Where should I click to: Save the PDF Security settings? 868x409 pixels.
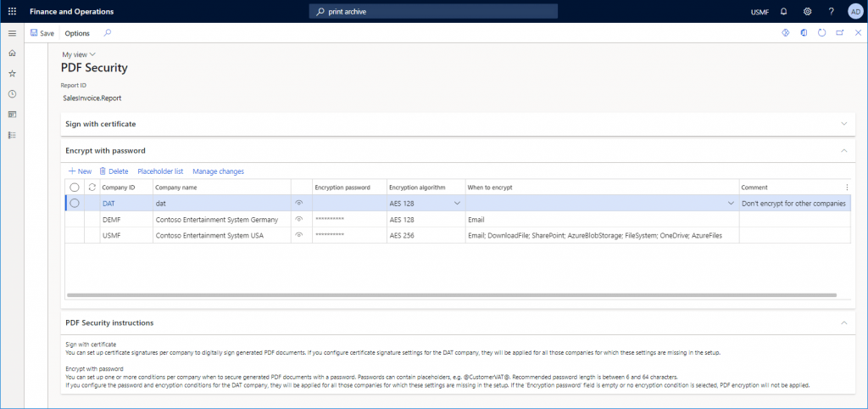click(x=42, y=33)
